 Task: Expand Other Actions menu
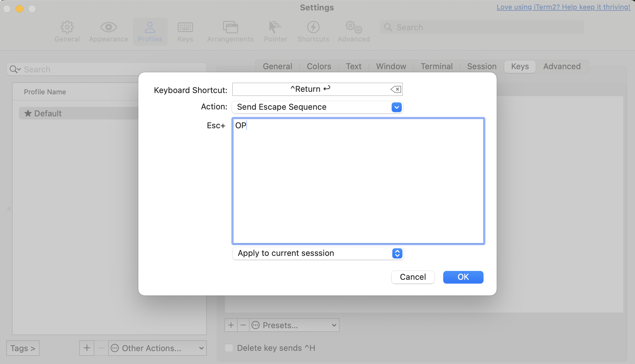(x=157, y=348)
